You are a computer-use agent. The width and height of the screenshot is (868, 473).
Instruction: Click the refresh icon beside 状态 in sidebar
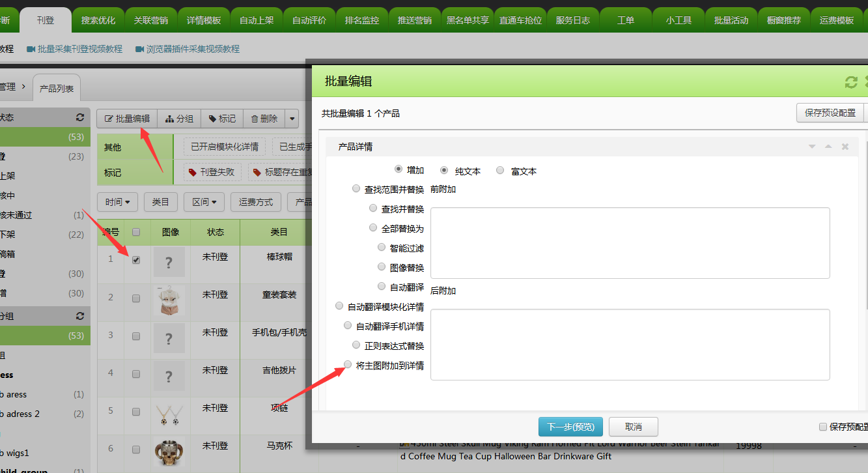tap(80, 118)
